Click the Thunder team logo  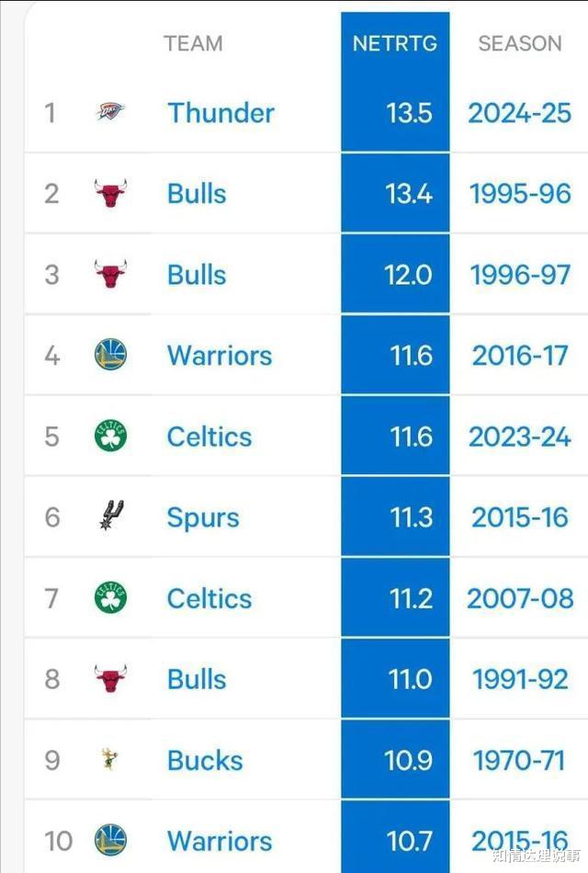tap(111, 111)
